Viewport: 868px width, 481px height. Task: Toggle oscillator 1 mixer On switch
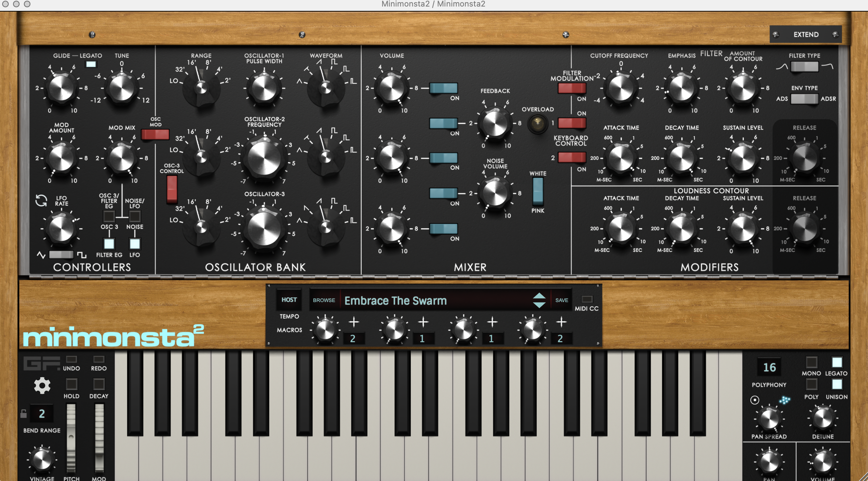tap(443, 88)
